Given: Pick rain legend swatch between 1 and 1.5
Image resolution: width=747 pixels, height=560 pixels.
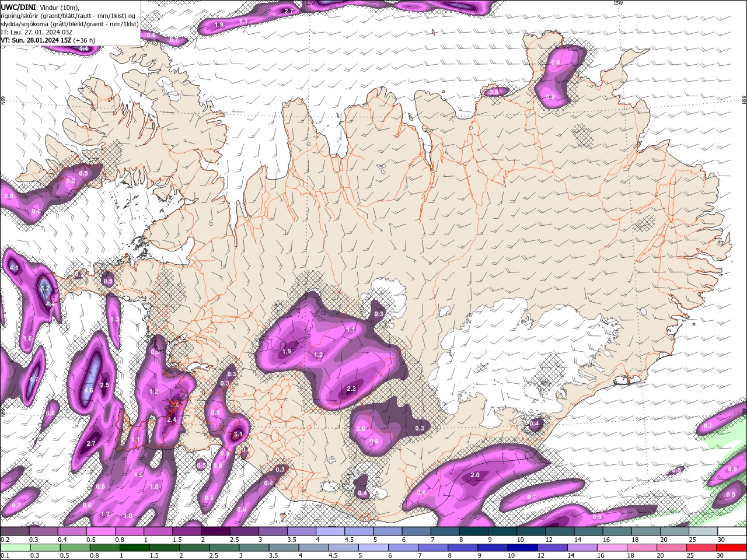Looking at the screenshot, I should (x=135, y=547).
